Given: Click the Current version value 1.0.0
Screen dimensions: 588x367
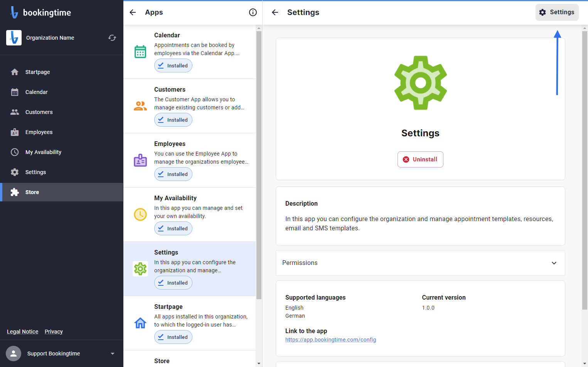Looking at the screenshot, I should 428,308.
